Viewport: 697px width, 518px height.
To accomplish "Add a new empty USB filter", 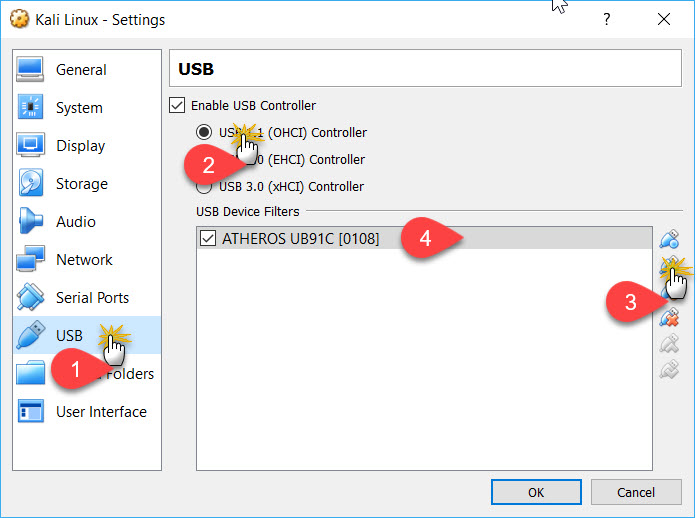I will [669, 239].
